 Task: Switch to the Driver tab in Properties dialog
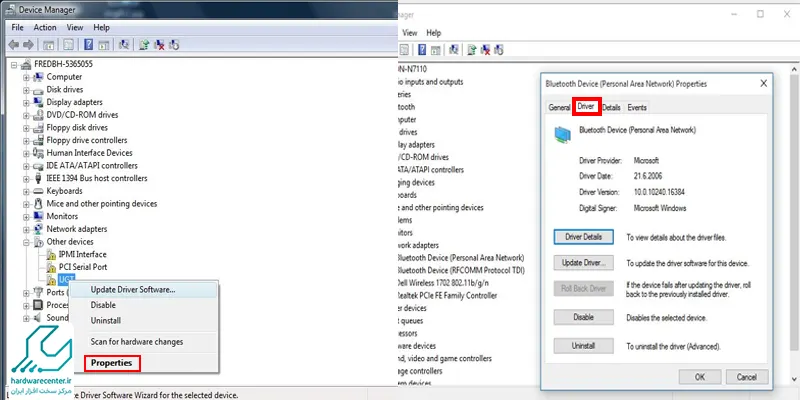[586, 107]
